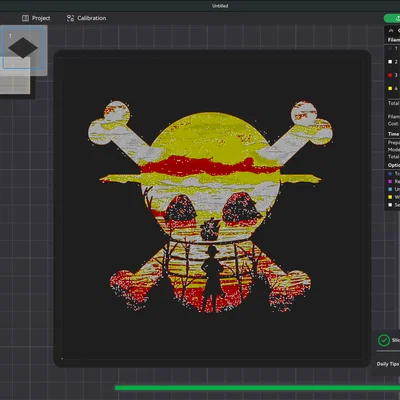
Task: Click the 'Total' row in the filament summary
Action: 393,103
